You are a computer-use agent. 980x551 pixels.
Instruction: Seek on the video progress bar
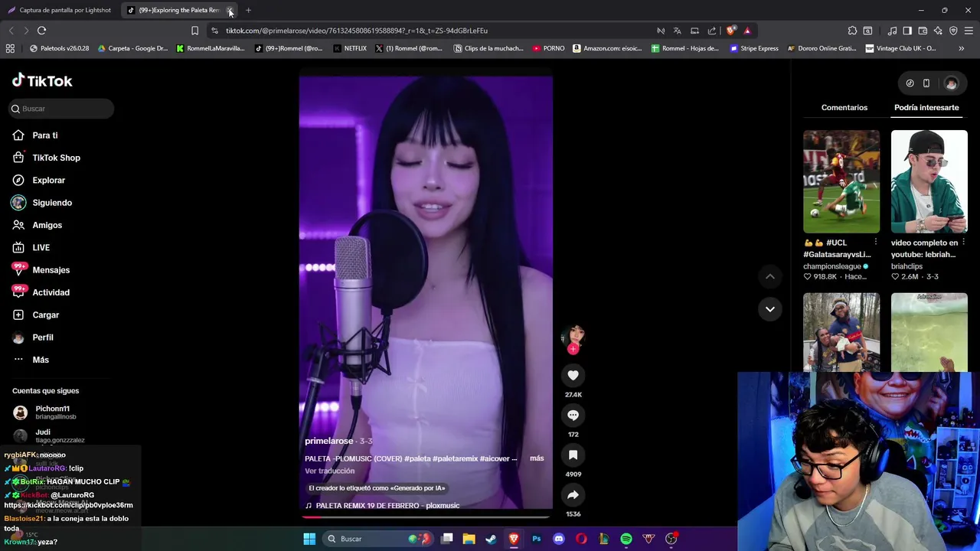pos(426,517)
